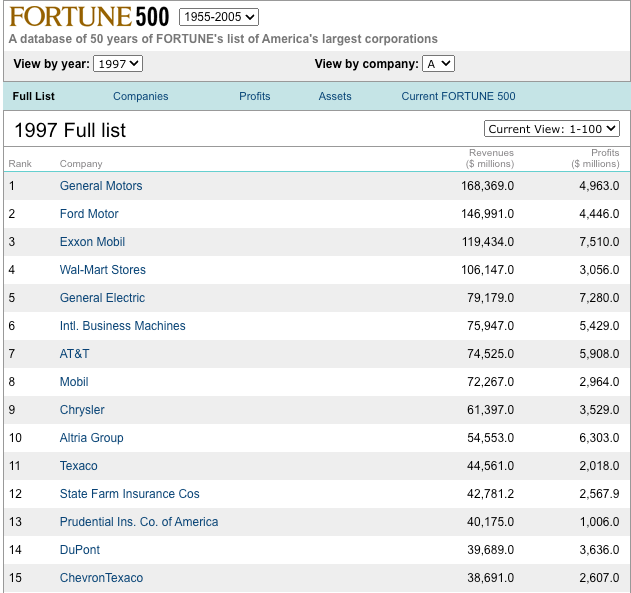Viewport: 631px width, 593px height.
Task: Select DuPont profit 3,636.0
Action: 599,550
